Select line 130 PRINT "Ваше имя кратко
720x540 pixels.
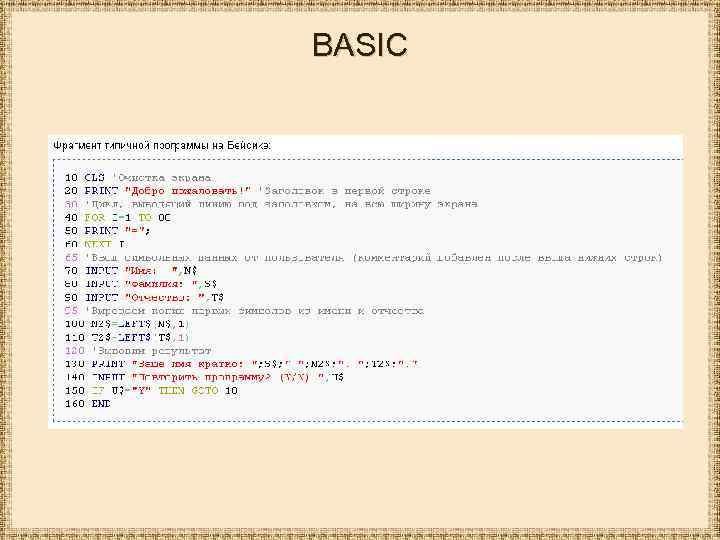tap(241, 364)
